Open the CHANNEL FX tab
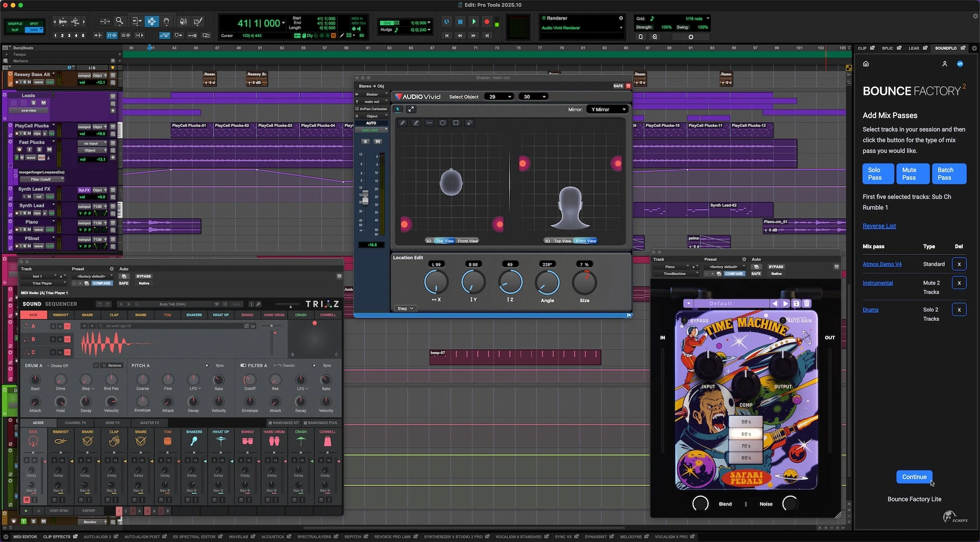The height and width of the screenshot is (542, 980). (75, 423)
